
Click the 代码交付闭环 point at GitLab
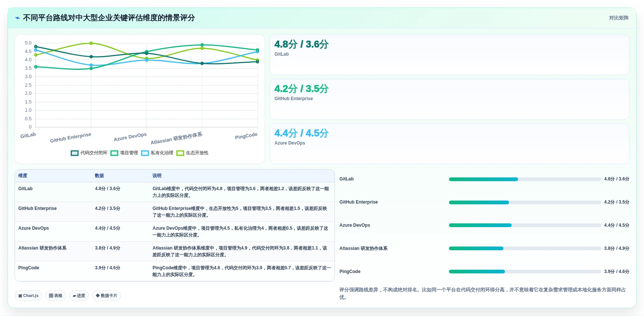click(x=36, y=47)
